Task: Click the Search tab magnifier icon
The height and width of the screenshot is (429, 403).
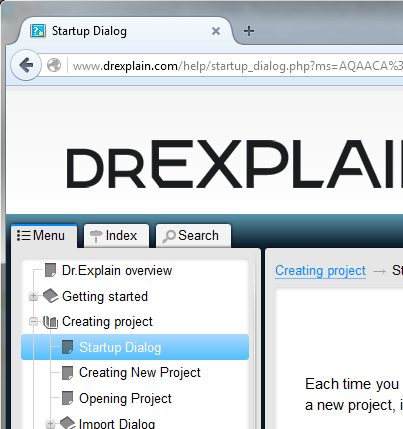Action: click(x=169, y=236)
